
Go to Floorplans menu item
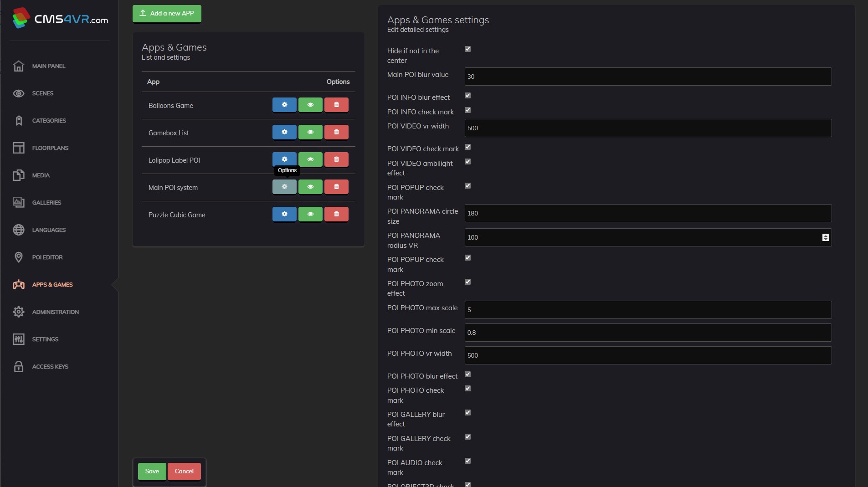click(50, 148)
